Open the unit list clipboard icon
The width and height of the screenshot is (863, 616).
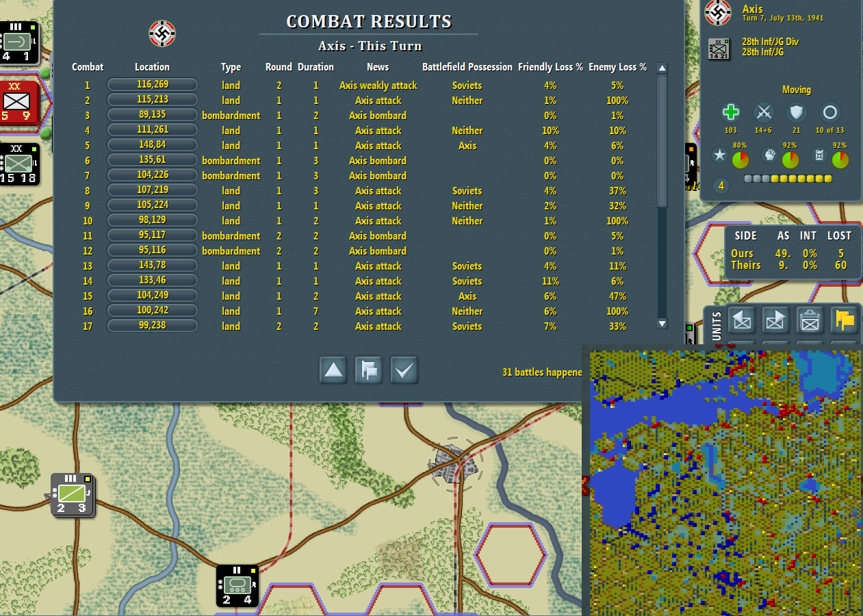click(x=810, y=320)
